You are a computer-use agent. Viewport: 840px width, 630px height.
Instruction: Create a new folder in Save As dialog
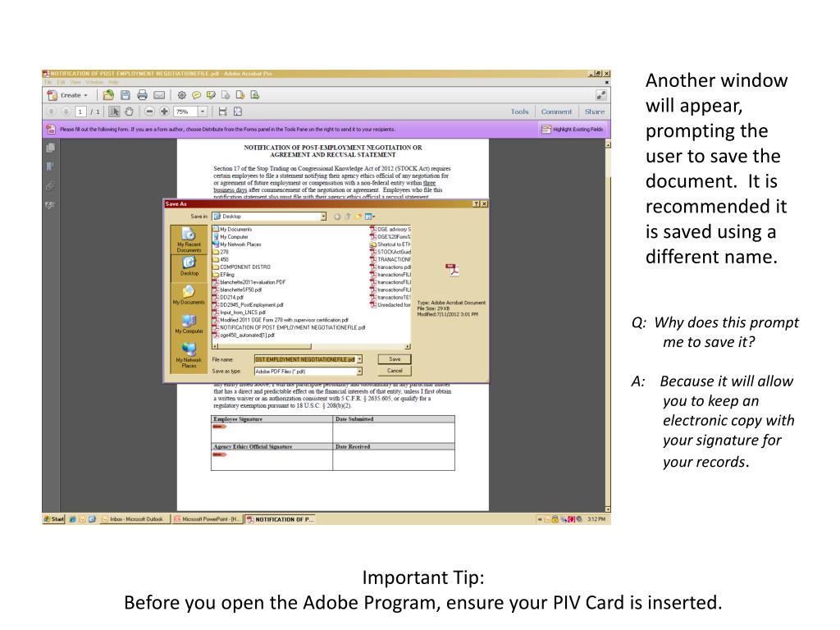point(358,217)
